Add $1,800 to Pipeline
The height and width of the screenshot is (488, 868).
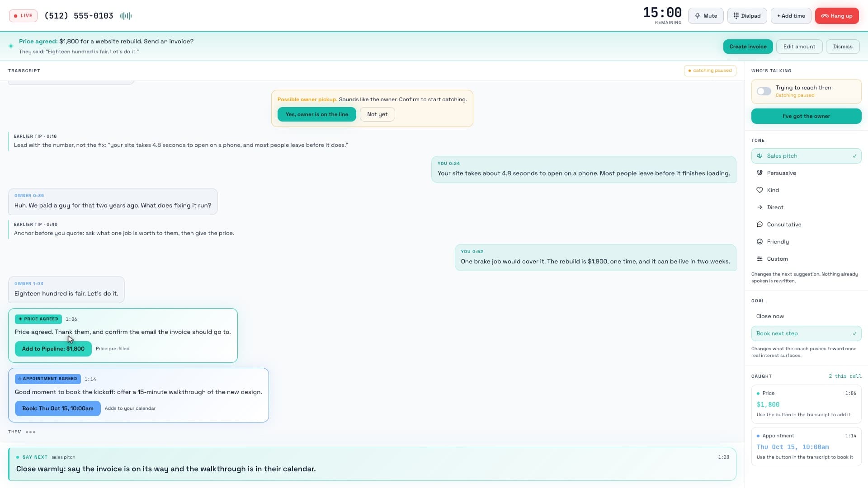click(53, 349)
